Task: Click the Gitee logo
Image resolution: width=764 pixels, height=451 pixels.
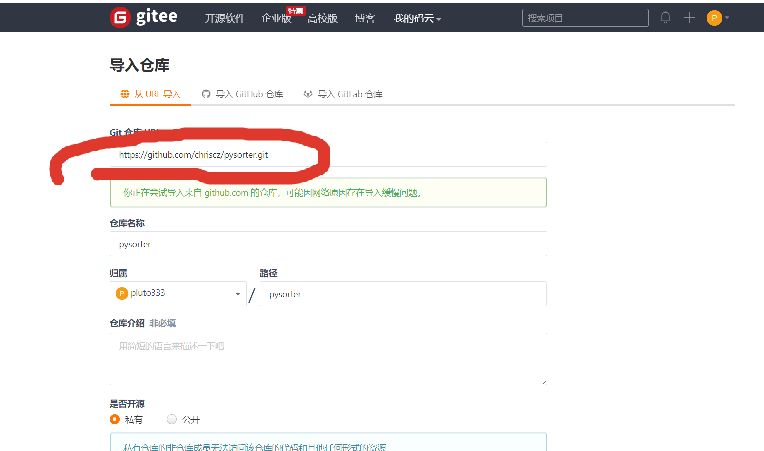Action: (x=144, y=18)
